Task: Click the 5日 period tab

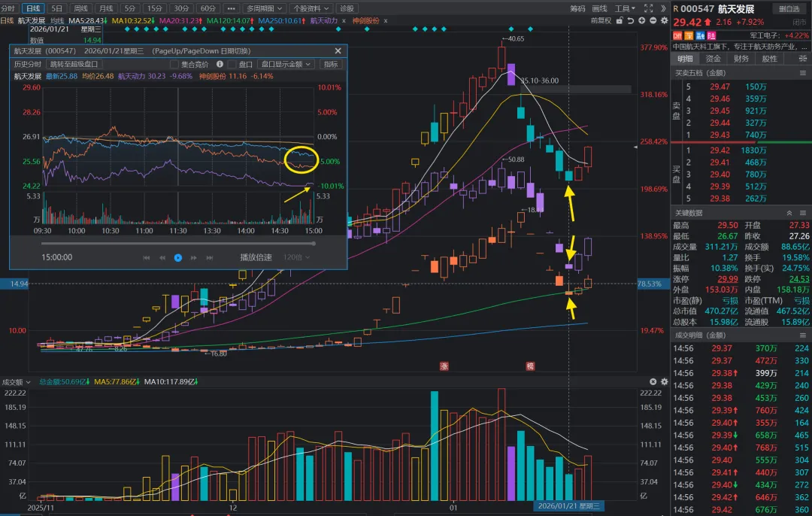Action: coord(57,8)
